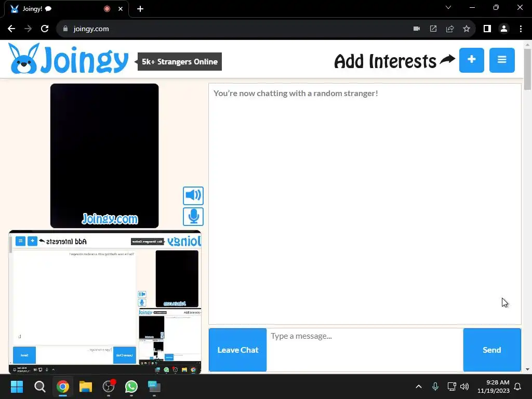Show hidden system tray icons
The height and width of the screenshot is (399, 532).
pyautogui.click(x=419, y=387)
